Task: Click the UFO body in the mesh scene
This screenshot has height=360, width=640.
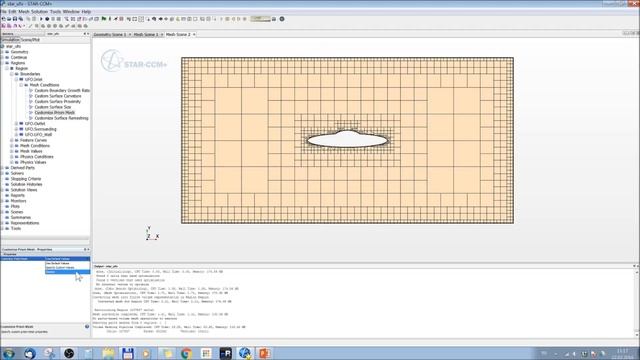Action: pos(347,140)
